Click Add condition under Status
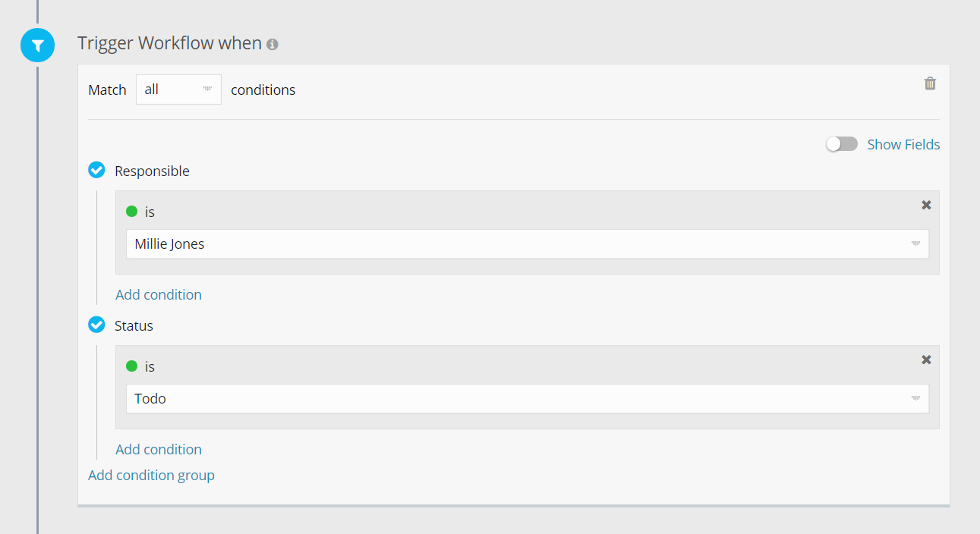This screenshot has width=980, height=534. (159, 449)
